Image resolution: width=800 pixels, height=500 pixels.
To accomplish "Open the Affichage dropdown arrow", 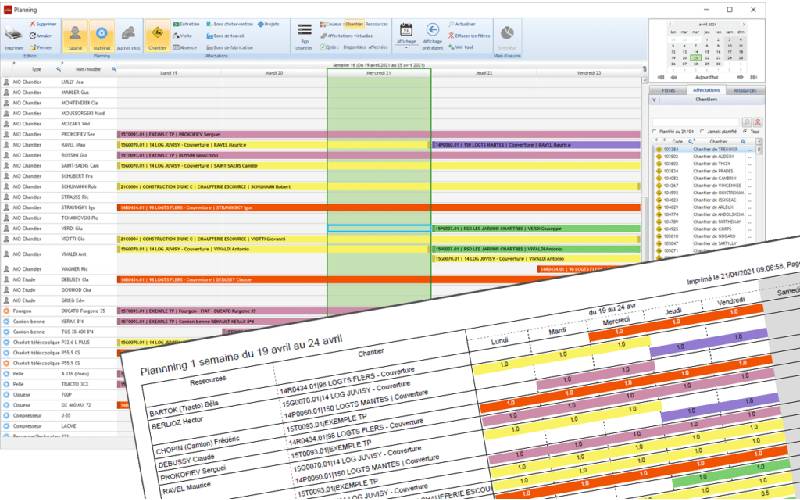I will (406, 47).
